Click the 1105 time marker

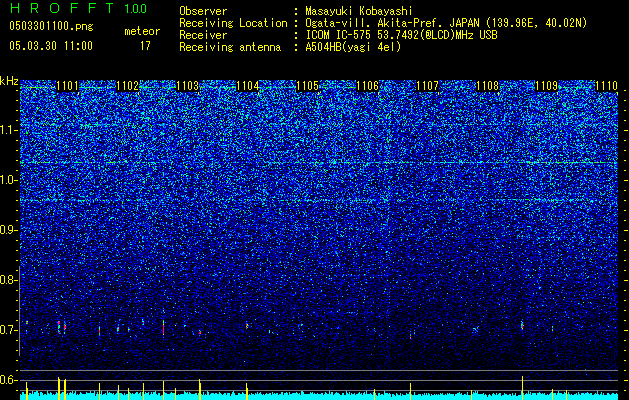click(307, 86)
